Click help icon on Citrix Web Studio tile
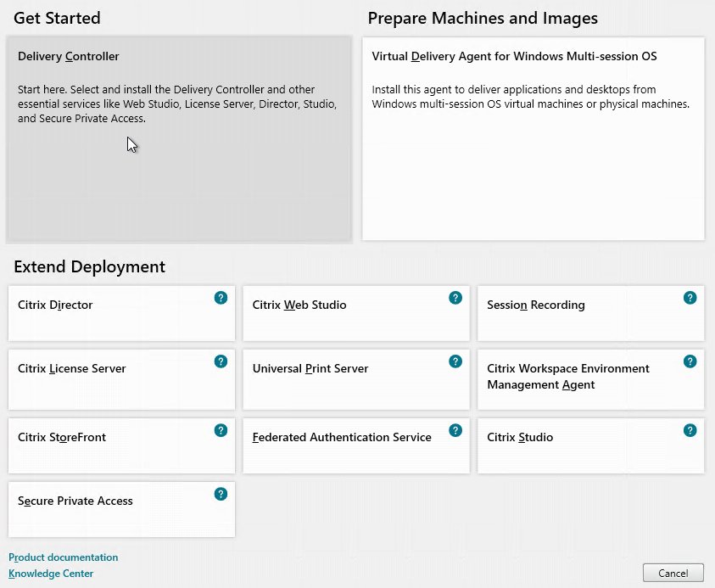 pos(455,298)
